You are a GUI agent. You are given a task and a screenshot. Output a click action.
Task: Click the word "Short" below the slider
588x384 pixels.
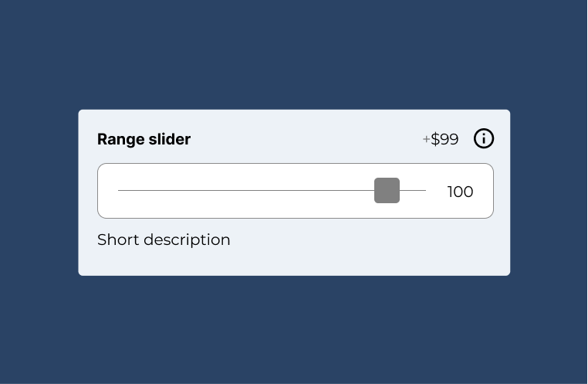click(117, 240)
